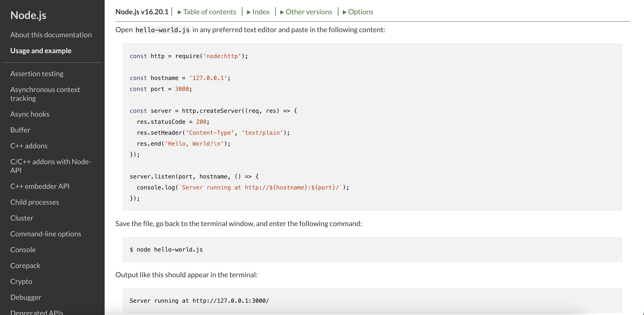Open the Assertion testing documentation

click(x=37, y=73)
